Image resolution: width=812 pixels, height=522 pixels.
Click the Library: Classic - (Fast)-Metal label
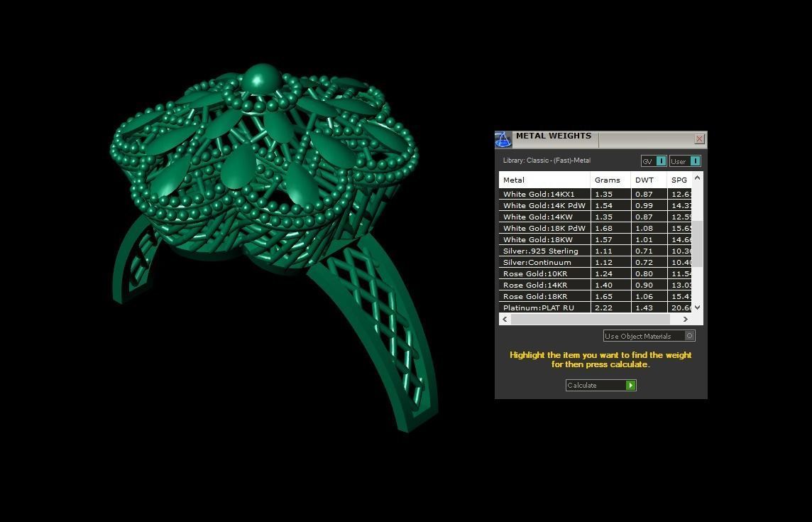click(x=547, y=161)
